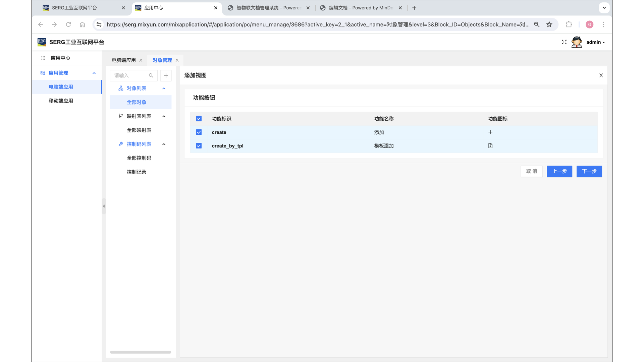Bookmark this page with star icon
Viewport: 644px width, 362px height.
tap(549, 24)
